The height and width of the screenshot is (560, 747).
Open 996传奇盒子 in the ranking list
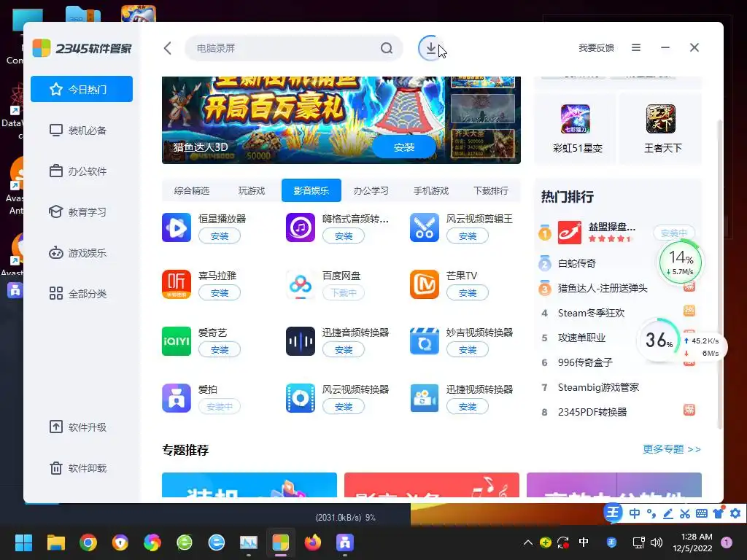[585, 362]
